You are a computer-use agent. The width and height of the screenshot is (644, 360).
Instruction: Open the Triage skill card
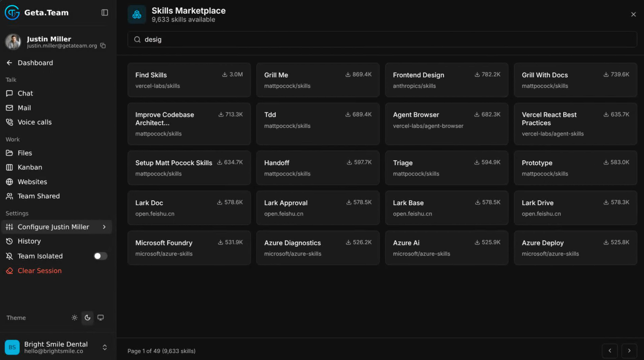click(x=447, y=168)
